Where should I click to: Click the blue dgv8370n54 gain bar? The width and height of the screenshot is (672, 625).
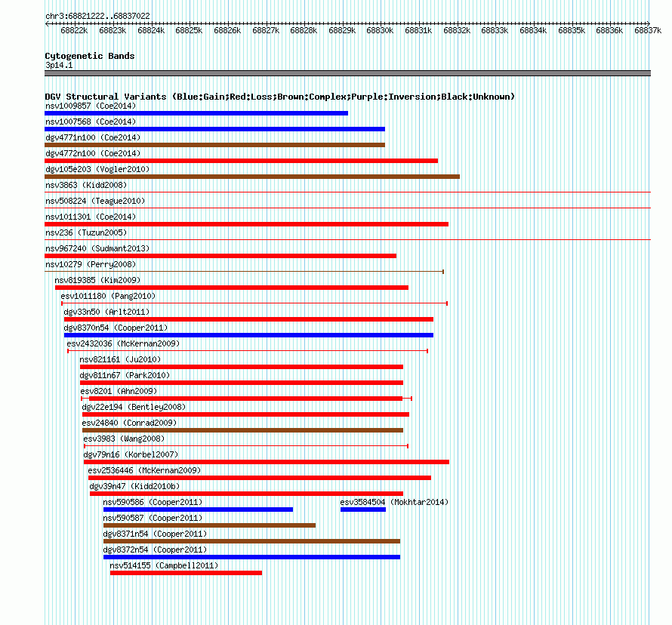(248, 335)
